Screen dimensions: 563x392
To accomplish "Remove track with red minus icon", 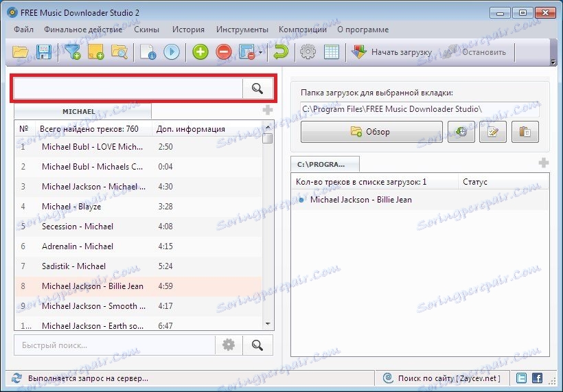I will tap(224, 52).
